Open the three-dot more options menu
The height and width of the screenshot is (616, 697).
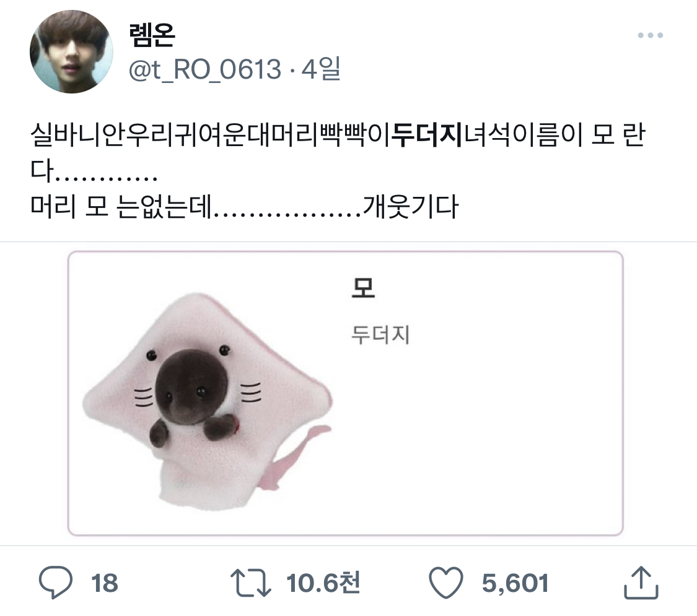pos(650,35)
